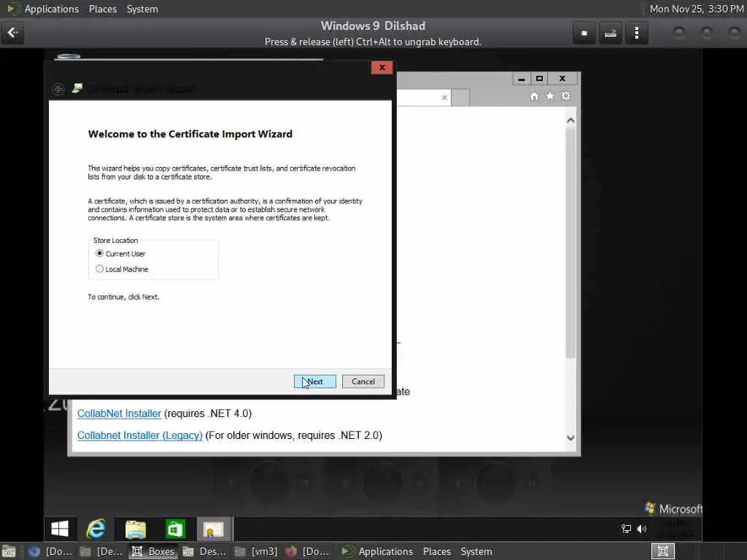Image resolution: width=747 pixels, height=560 pixels.
Task: Open Internet Explorer tools gear
Action: [566, 97]
